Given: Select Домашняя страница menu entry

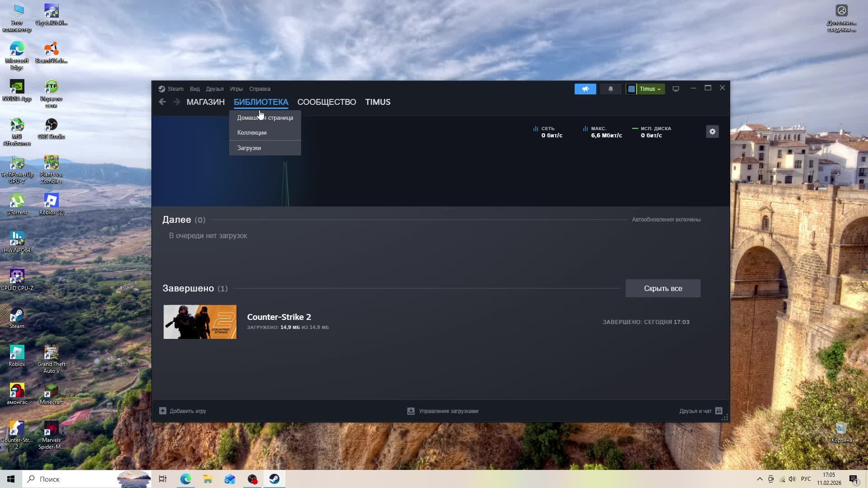Looking at the screenshot, I should (x=265, y=117).
